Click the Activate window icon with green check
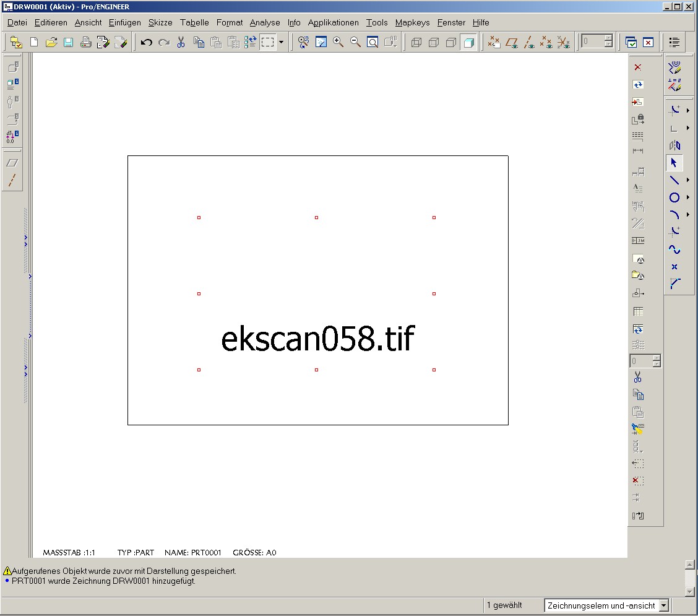Image resolution: width=698 pixels, height=616 pixels. pyautogui.click(x=631, y=42)
